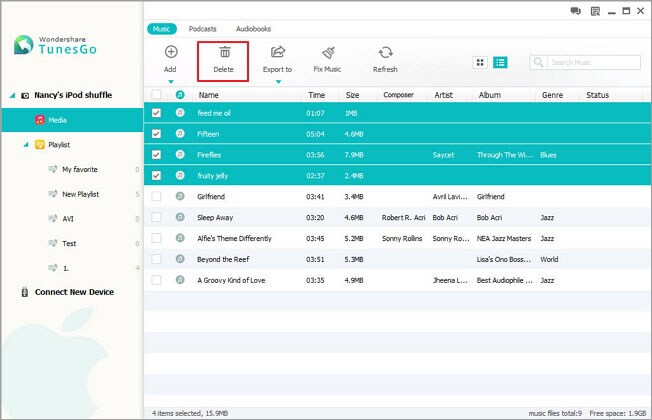The width and height of the screenshot is (652, 420).
Task: Check the Beyond the Reef checkbox
Action: pyautogui.click(x=156, y=259)
